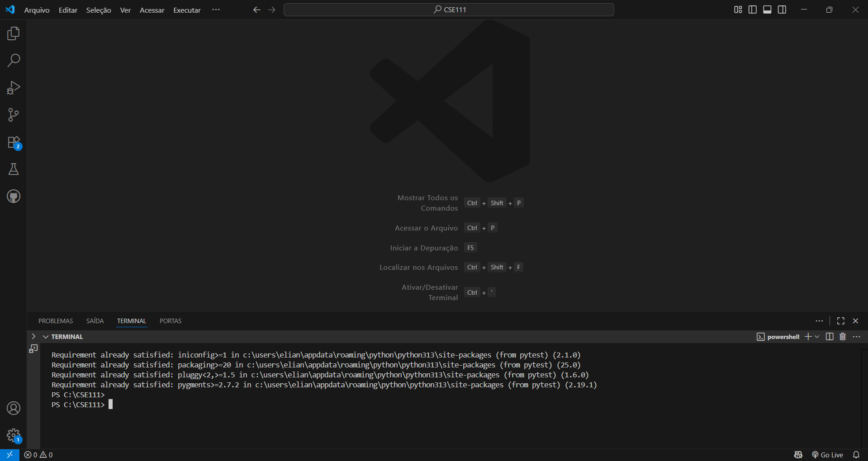Toggle the primary side bar
The image size is (868, 461).
(x=753, y=9)
